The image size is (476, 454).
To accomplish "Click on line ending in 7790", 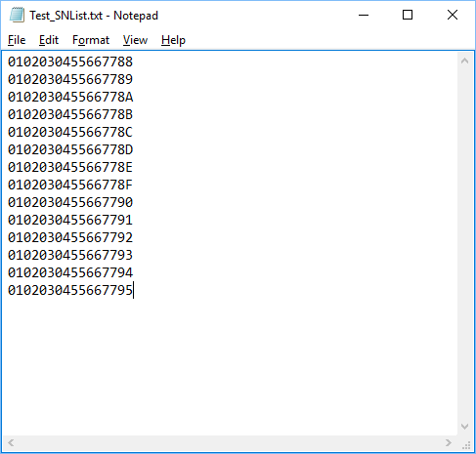I will coord(70,202).
